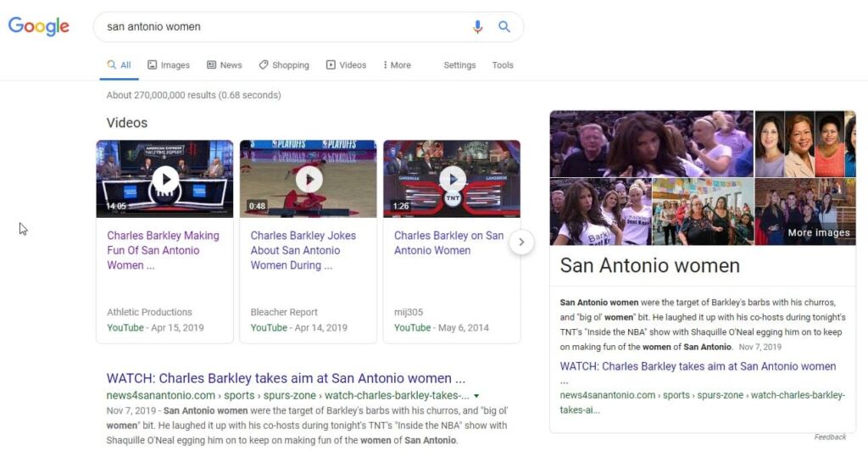Image resolution: width=868 pixels, height=451 pixels.
Task: Open 'Charles Barkley Jokes About San Antonio Women During' link
Action: (303, 250)
